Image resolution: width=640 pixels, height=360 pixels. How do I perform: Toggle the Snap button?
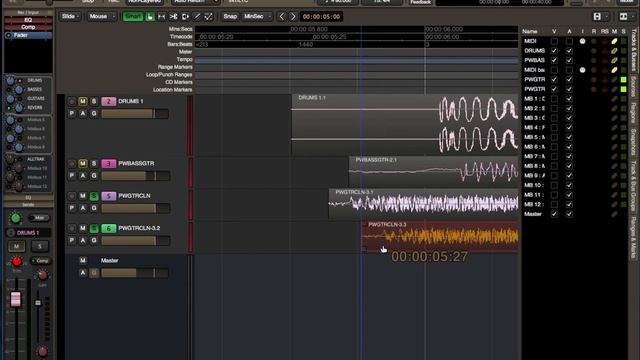[x=230, y=17]
